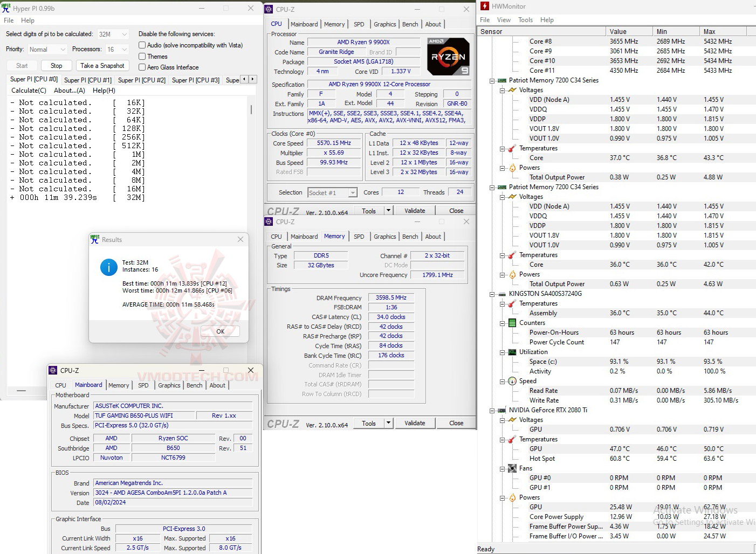Image resolution: width=756 pixels, height=554 pixels.
Task: Click the Powers icon under NVIDIA GeForce RTX 2080 Ti
Action: click(x=512, y=497)
